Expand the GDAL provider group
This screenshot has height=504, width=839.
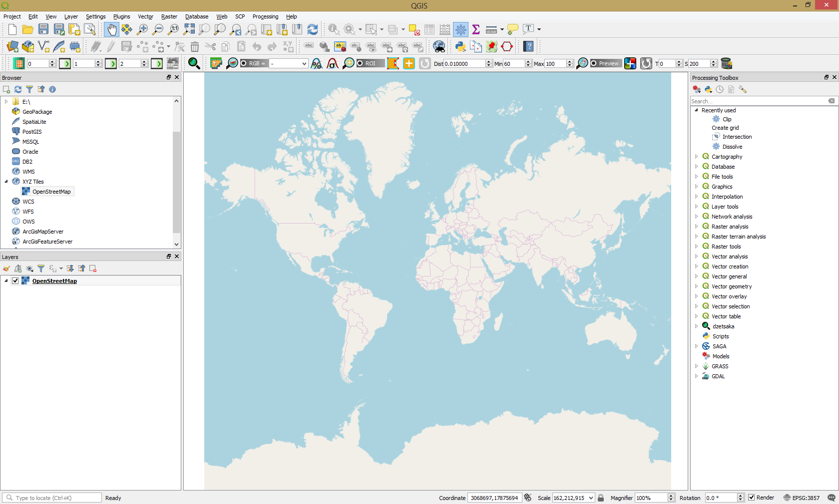click(x=697, y=376)
